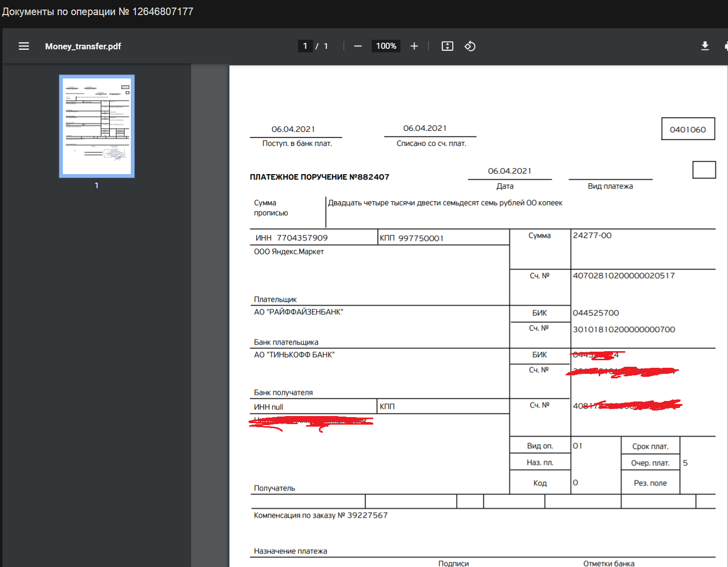The height and width of the screenshot is (567, 728).
Task: Click the ООО Яндекс.Маркет payer name
Action: (289, 252)
